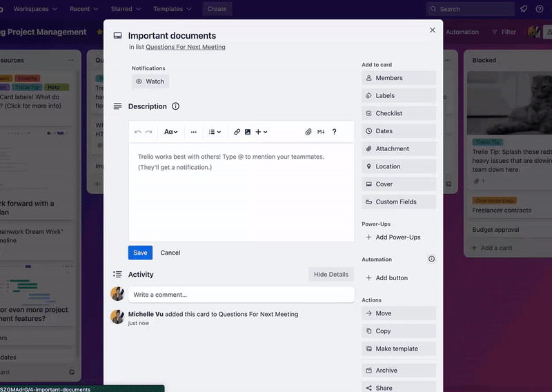This screenshot has width=552, height=392.
Task: Add an Attachment to the card
Action: point(399,148)
